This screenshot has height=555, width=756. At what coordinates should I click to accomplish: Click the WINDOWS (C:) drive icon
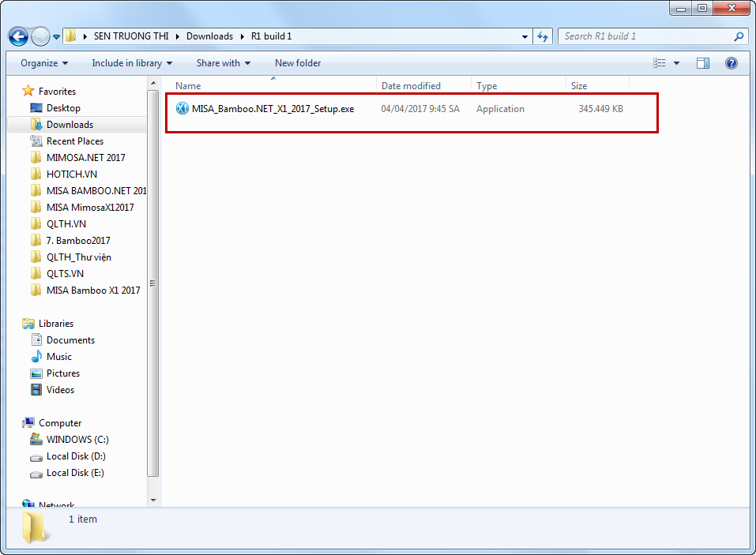36,439
